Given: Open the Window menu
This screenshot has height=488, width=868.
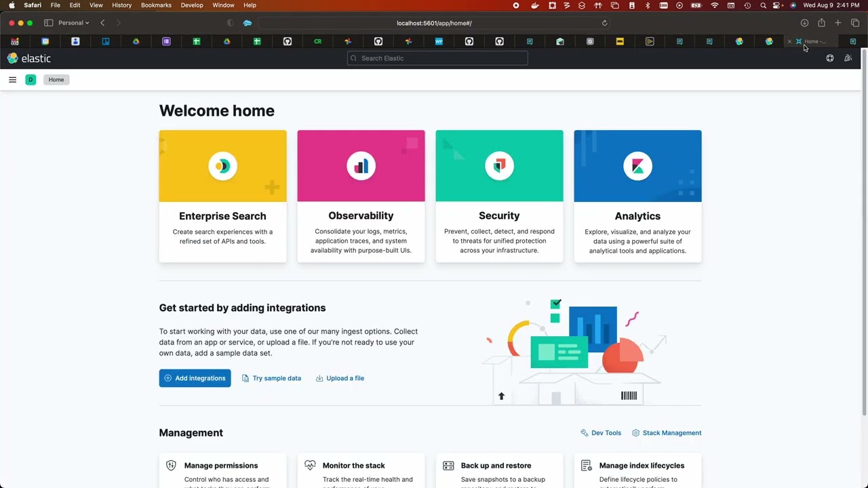Looking at the screenshot, I should point(224,5).
